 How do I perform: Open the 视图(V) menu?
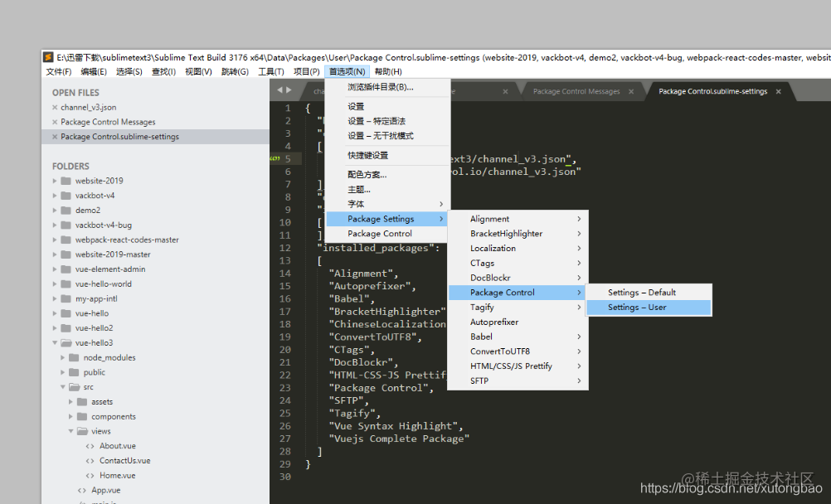point(198,71)
